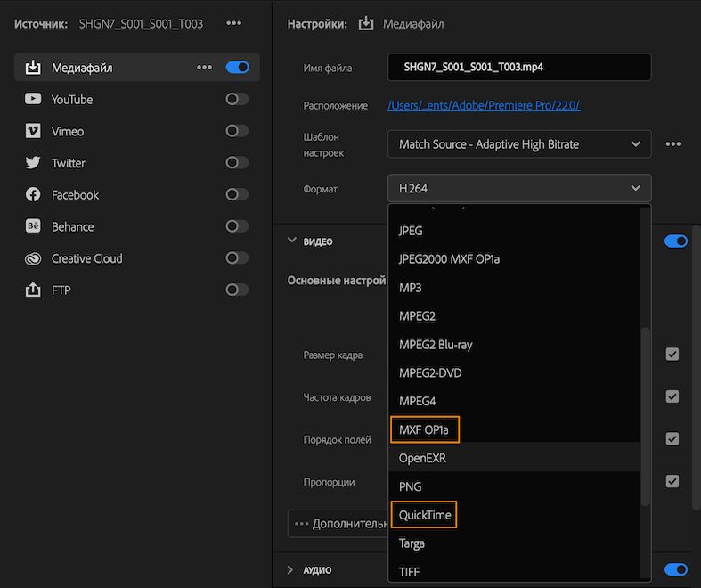Click the YouTube destination icon

tap(33, 99)
